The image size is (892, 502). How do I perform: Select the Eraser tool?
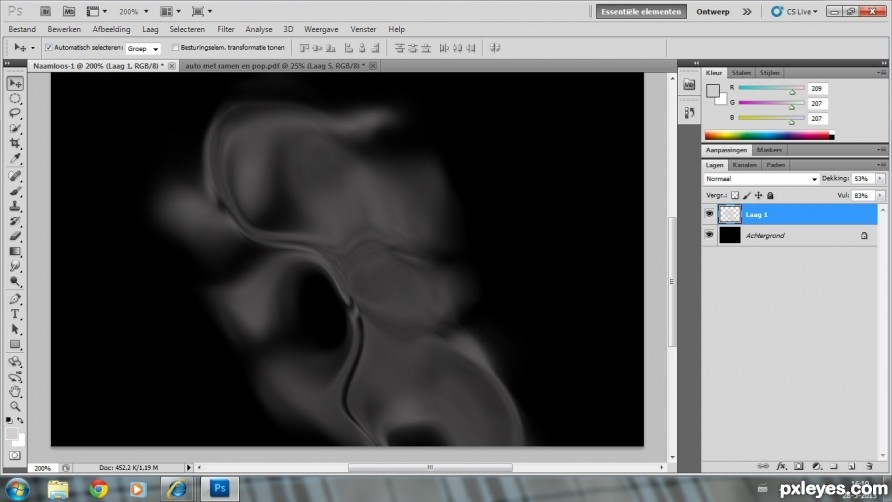click(15, 236)
